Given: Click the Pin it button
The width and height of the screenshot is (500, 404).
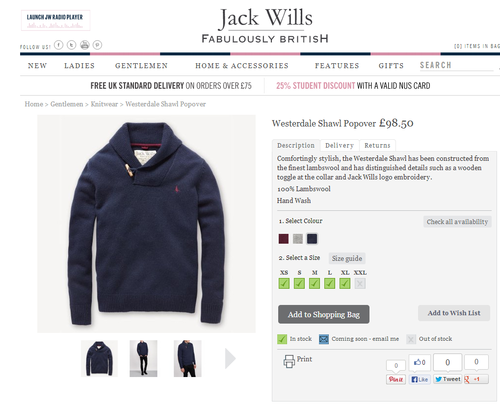Looking at the screenshot, I should (396, 379).
